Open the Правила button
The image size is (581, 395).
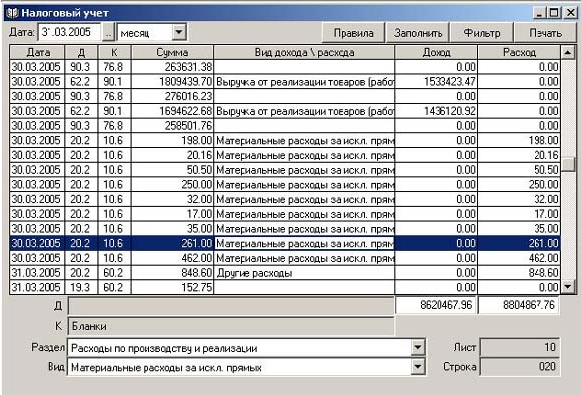click(x=353, y=33)
